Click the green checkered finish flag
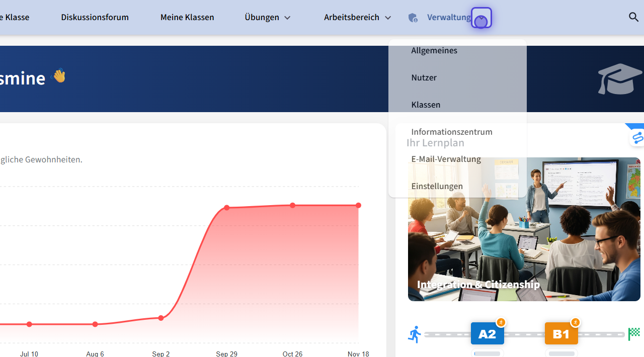The height and width of the screenshot is (357, 644). point(634,334)
